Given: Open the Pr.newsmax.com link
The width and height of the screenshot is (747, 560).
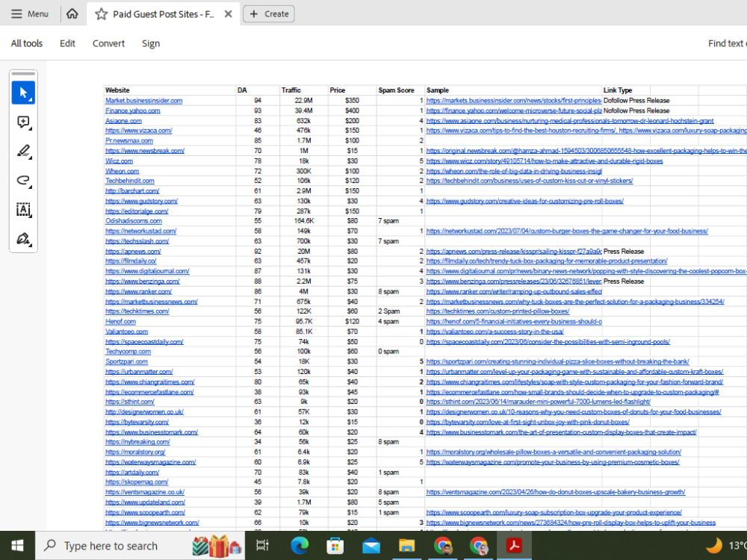Looking at the screenshot, I should (x=129, y=140).
